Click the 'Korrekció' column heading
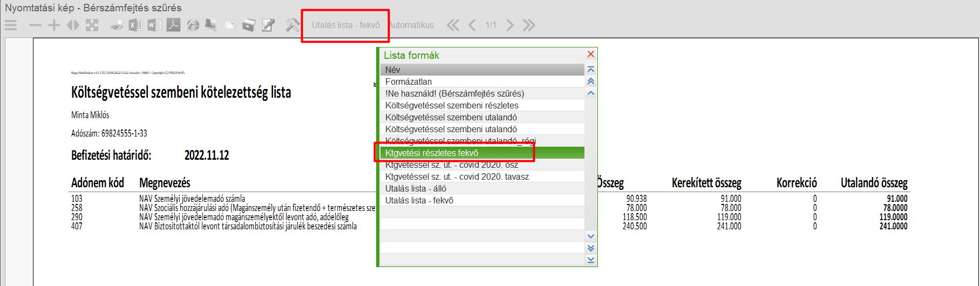Screen dimensions: 980x286 pos(797,183)
